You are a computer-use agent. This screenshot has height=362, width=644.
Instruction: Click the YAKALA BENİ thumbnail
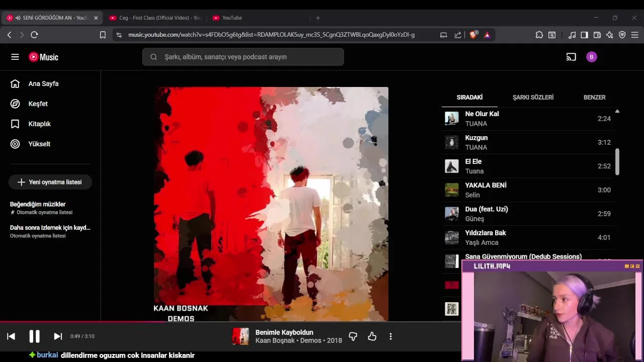[x=452, y=190]
